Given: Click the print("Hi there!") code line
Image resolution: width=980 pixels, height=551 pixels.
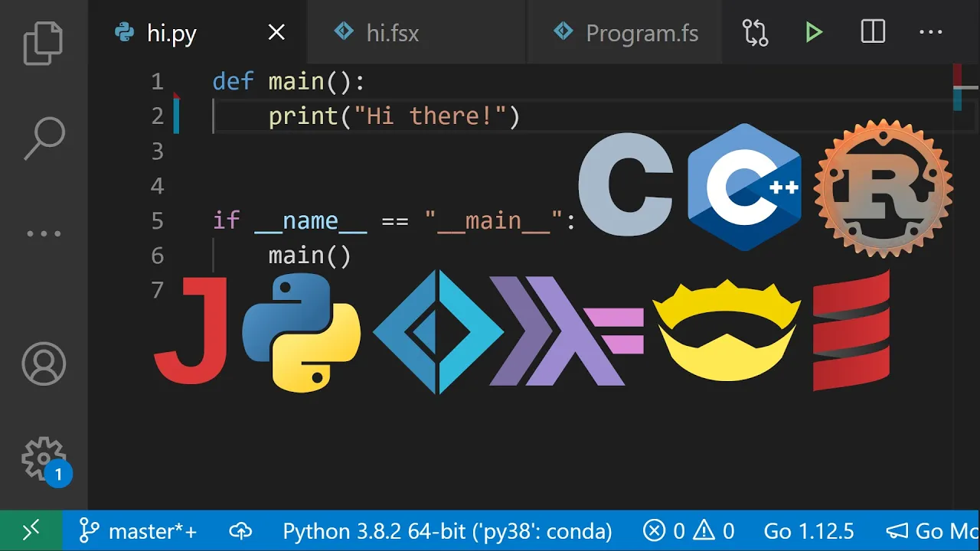Looking at the screenshot, I should coord(394,116).
